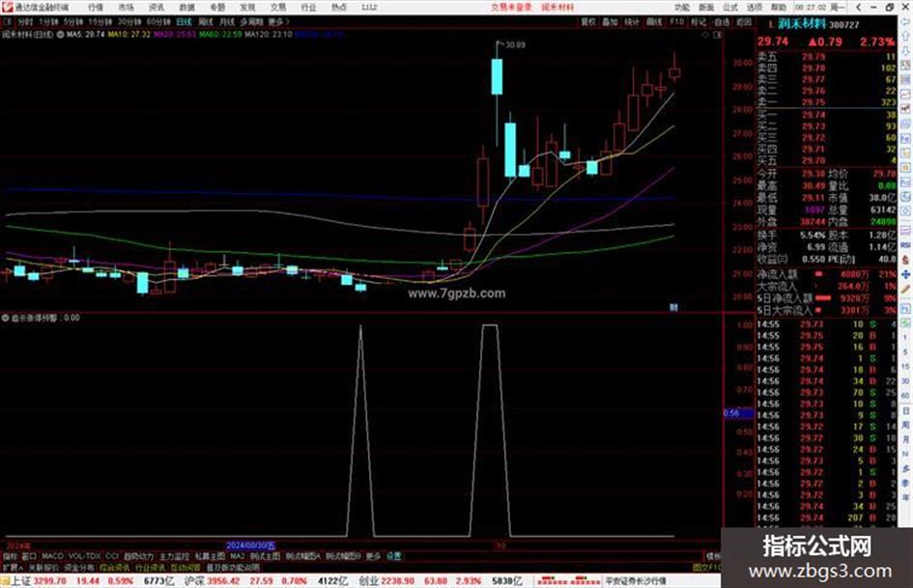
Task: Open the 公式 menu at top right
Action: click(x=730, y=8)
